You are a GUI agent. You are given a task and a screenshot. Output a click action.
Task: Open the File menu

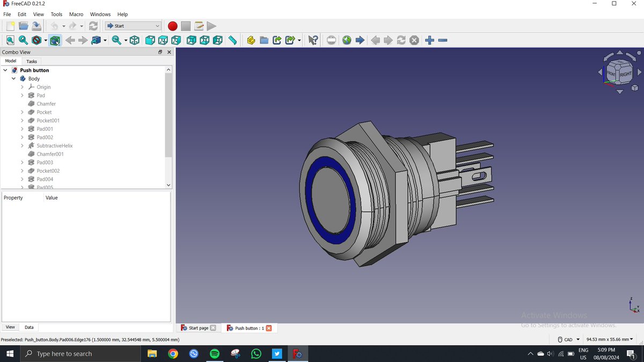coord(7,14)
